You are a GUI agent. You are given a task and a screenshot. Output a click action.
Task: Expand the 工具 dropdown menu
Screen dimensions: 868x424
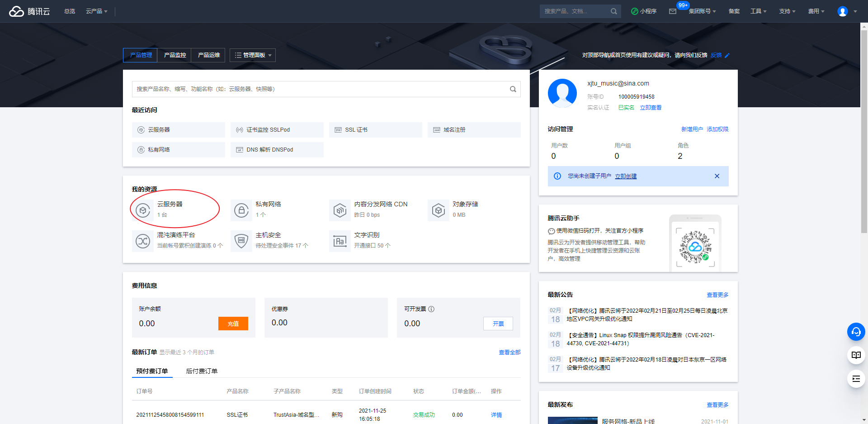click(758, 11)
